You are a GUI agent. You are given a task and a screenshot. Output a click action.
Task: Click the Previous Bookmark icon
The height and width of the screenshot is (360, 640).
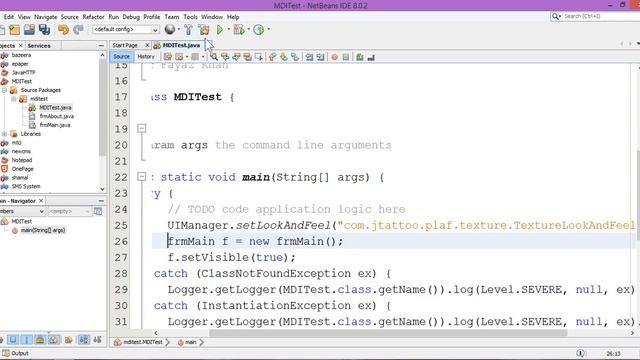[272, 57]
